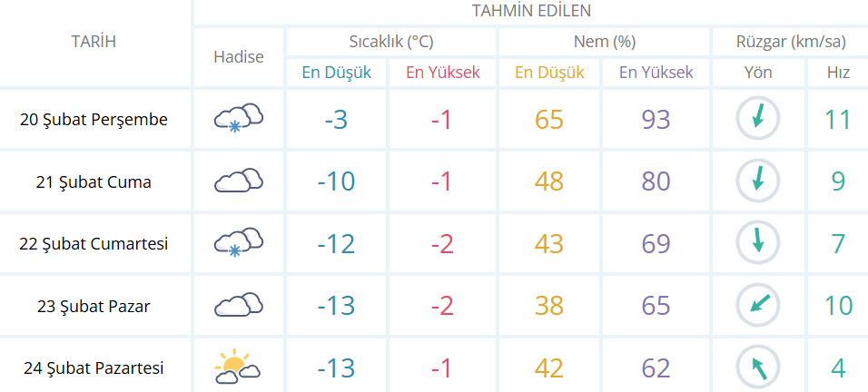Viewport: 868px width, 392px height.
Task: Click wind direction icon for 20 Şubat Perşembe
Action: pos(757,119)
